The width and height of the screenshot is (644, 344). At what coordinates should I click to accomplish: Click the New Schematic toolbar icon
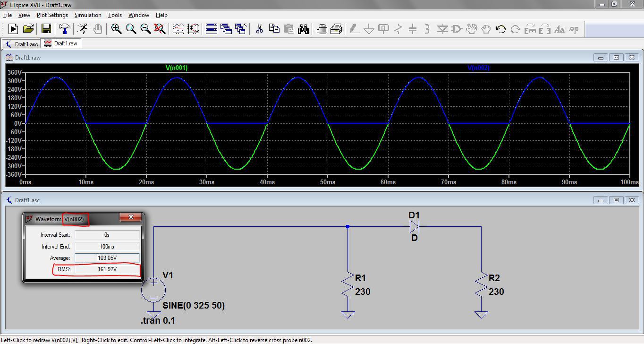click(13, 29)
